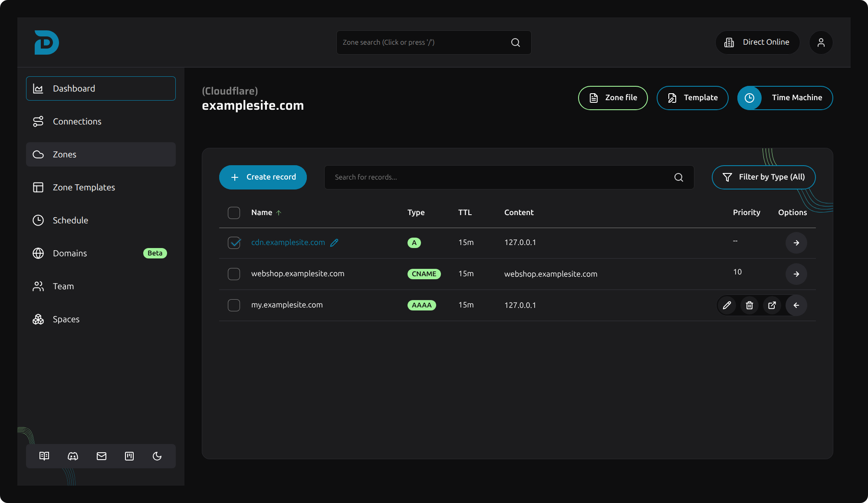Open the Zone file button
Image resolution: width=868 pixels, height=503 pixels.
pos(613,98)
